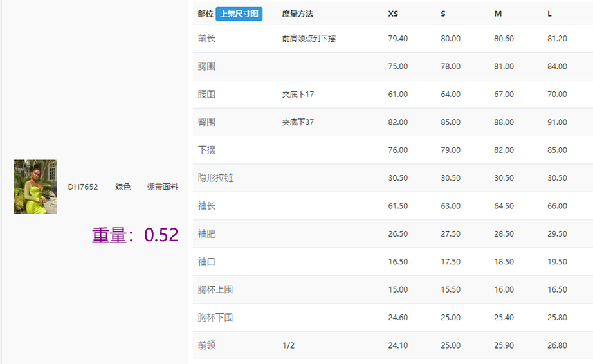Click 胸围 S value 78.00
The image size is (593, 364).
[450, 66]
